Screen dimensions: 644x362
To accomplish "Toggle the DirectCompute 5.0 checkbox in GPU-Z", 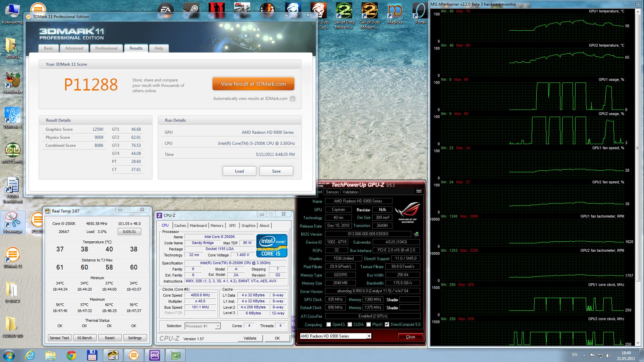I will point(387,324).
